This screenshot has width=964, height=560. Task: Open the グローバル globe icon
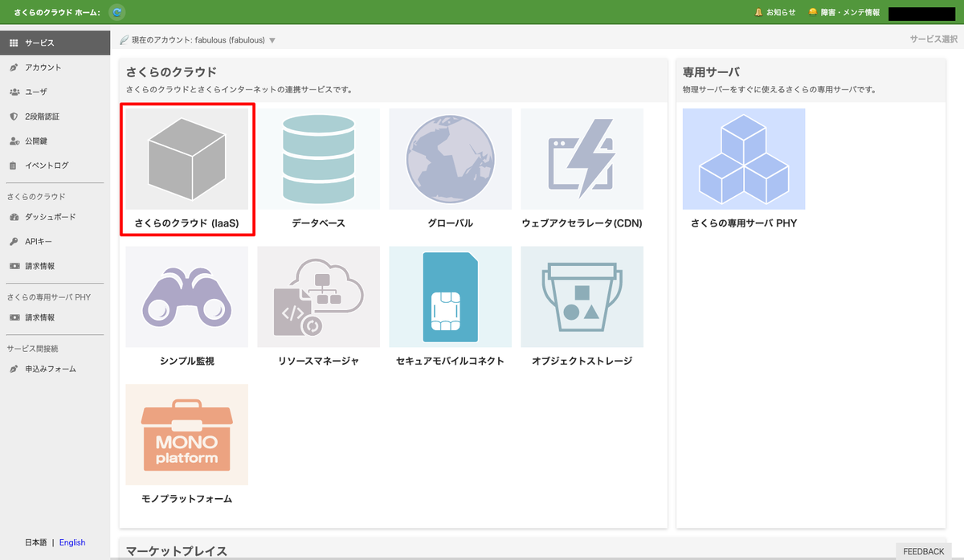[451, 158]
